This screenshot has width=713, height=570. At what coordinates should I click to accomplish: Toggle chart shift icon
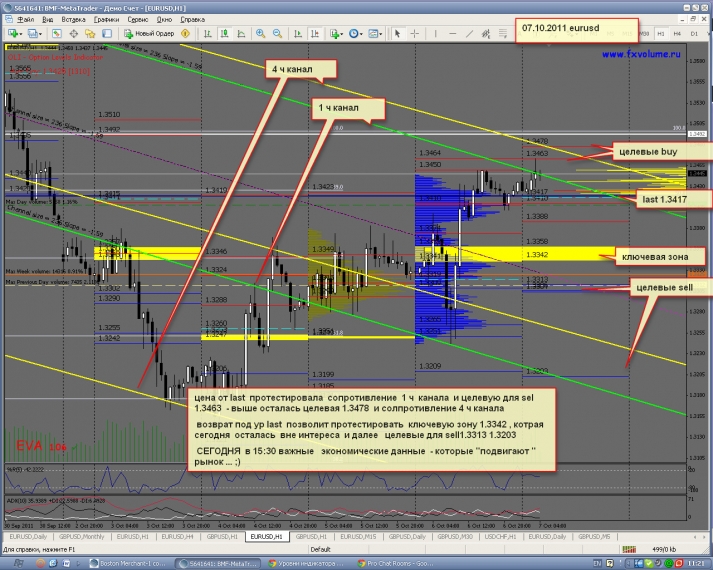315,34
